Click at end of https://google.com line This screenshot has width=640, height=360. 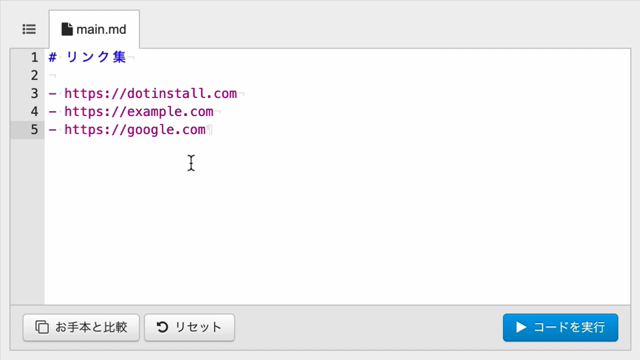coord(206,130)
